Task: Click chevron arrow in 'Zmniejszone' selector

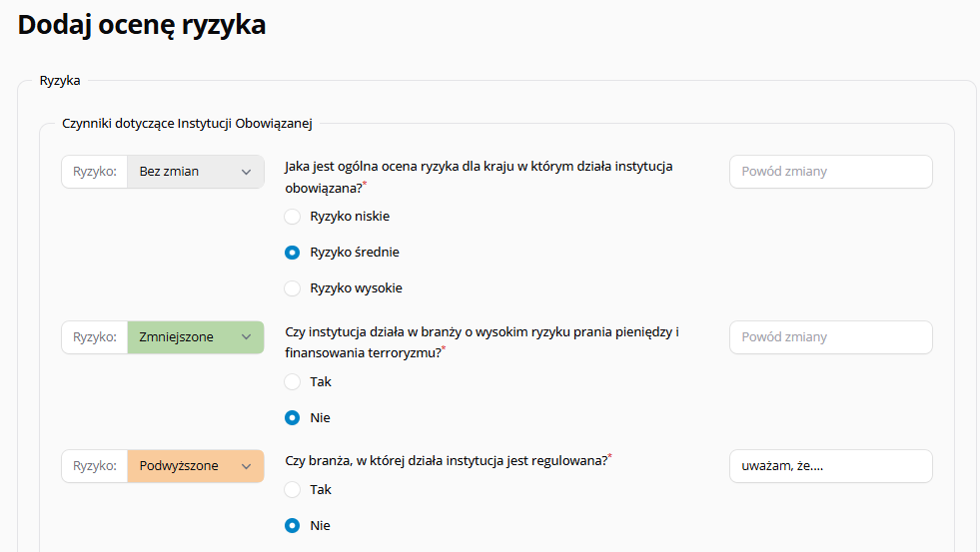Action: 247,337
